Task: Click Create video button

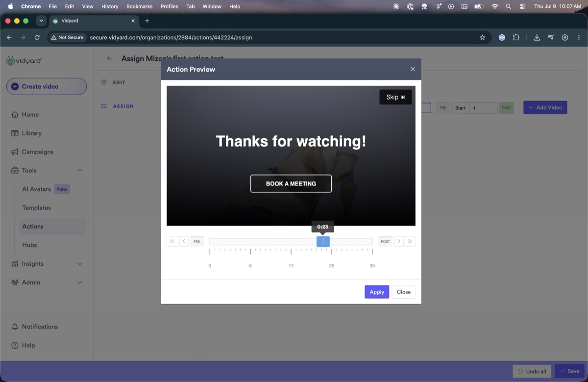Action: click(47, 86)
